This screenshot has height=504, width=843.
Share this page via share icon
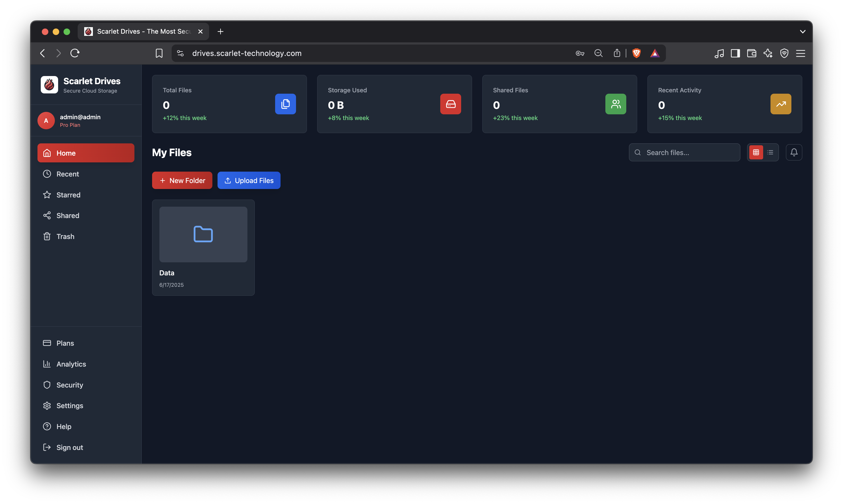[x=617, y=53]
